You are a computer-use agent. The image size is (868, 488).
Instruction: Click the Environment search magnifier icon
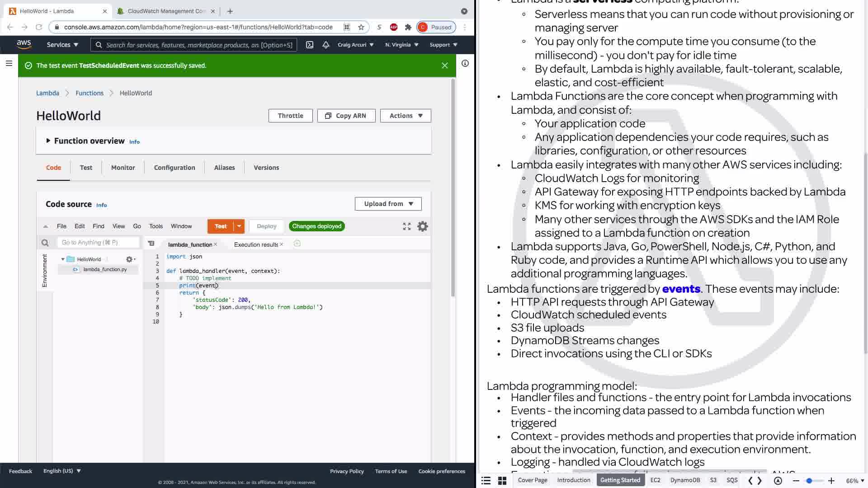tap(45, 243)
